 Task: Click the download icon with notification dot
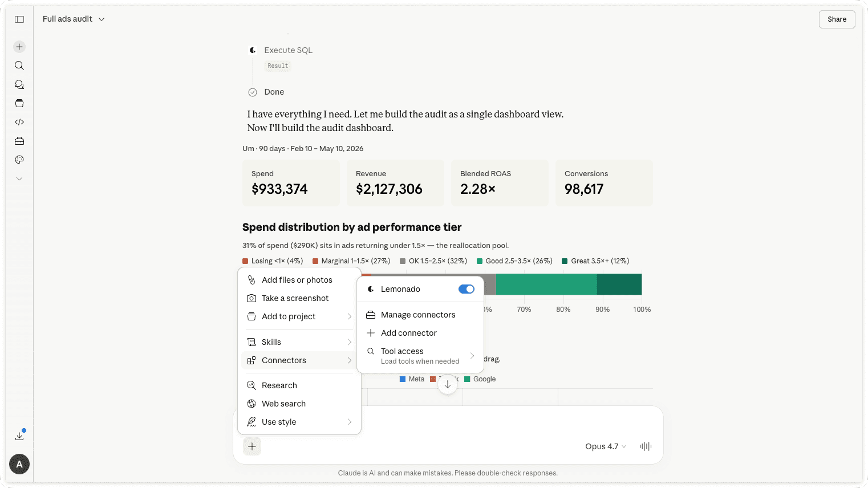point(19,436)
